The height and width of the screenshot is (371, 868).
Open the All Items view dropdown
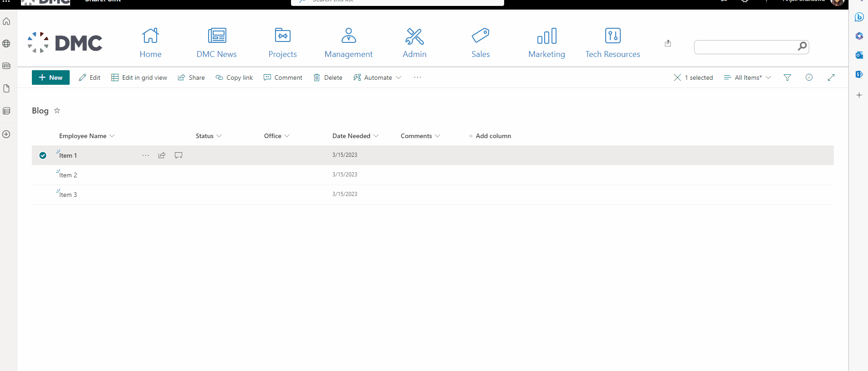click(747, 77)
